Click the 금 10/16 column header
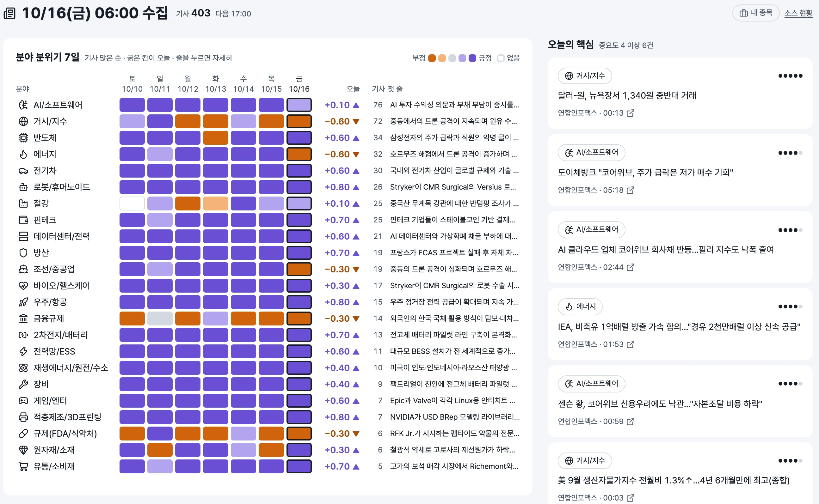Screen dimensions: 819x504 299,84
